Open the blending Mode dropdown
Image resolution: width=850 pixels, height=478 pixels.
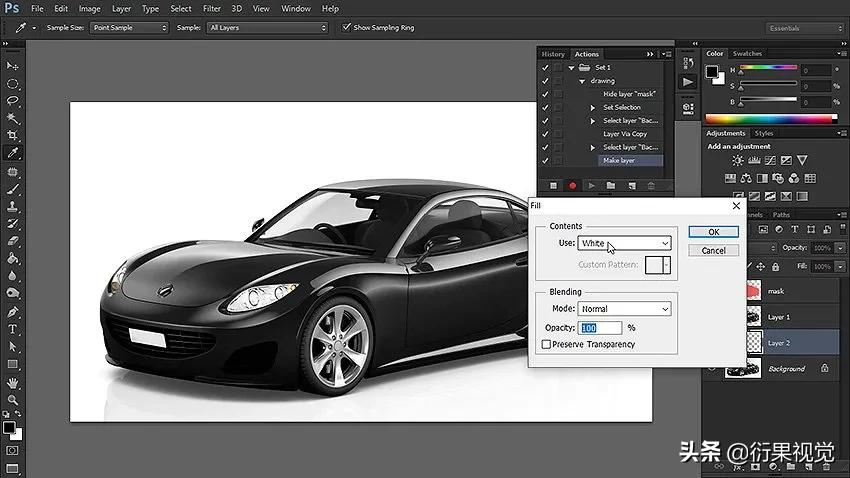tap(624, 309)
